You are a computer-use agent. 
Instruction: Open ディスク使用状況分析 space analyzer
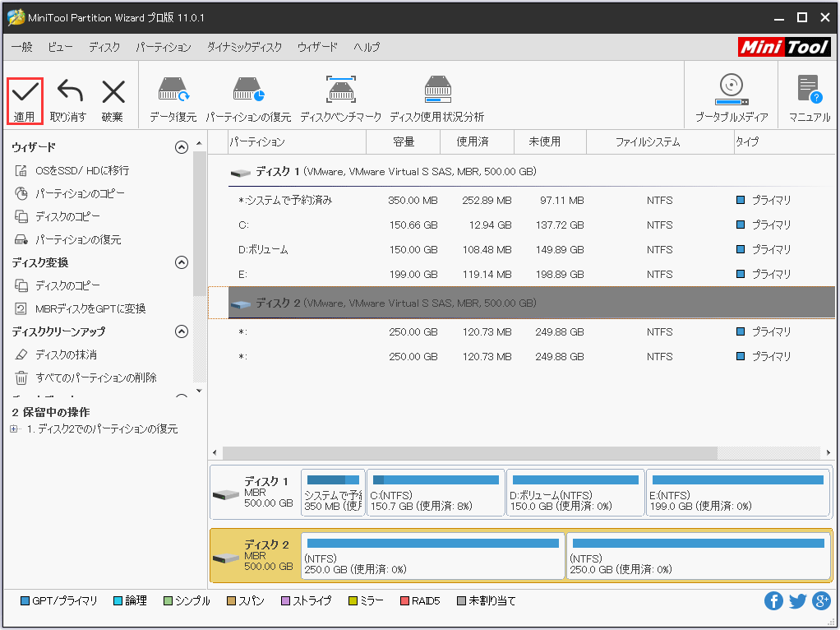(x=437, y=100)
